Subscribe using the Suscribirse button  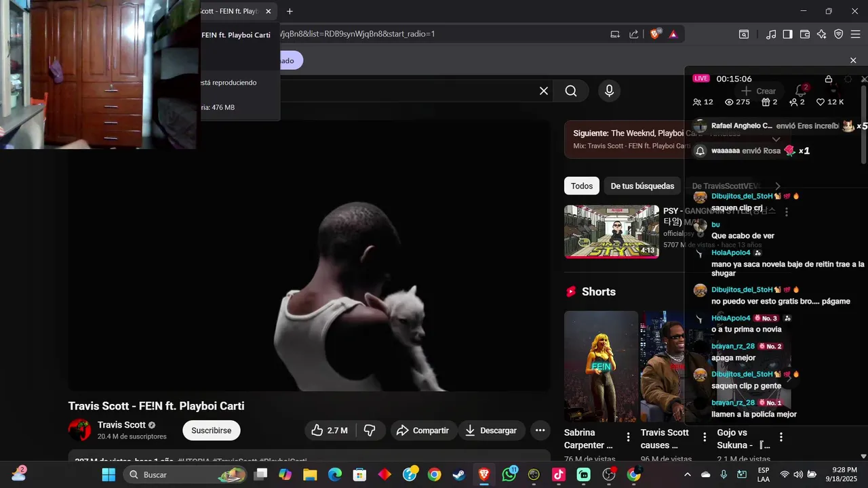(211, 430)
